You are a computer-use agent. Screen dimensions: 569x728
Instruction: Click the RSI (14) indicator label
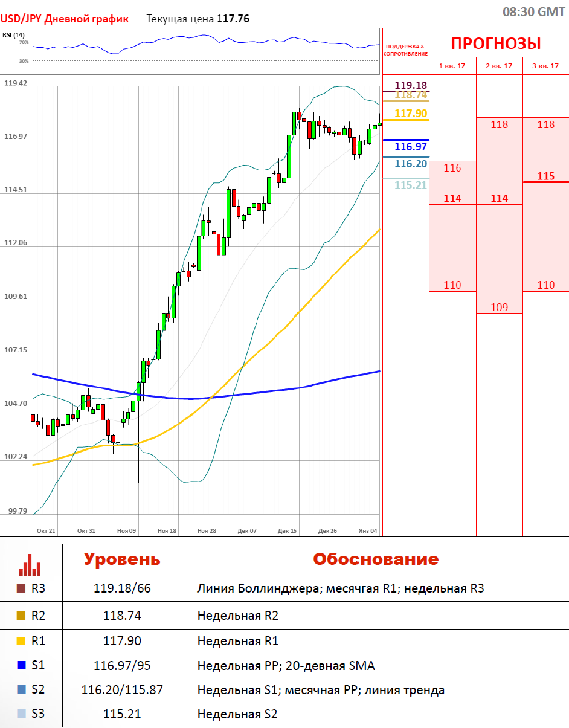(x=14, y=34)
